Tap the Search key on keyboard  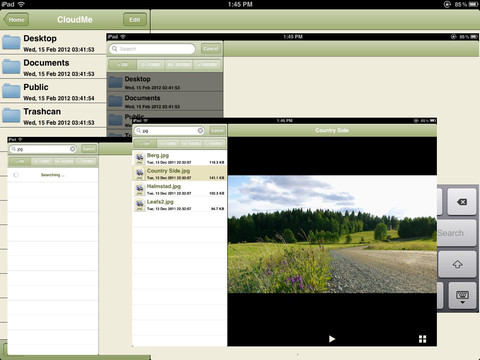[457, 233]
